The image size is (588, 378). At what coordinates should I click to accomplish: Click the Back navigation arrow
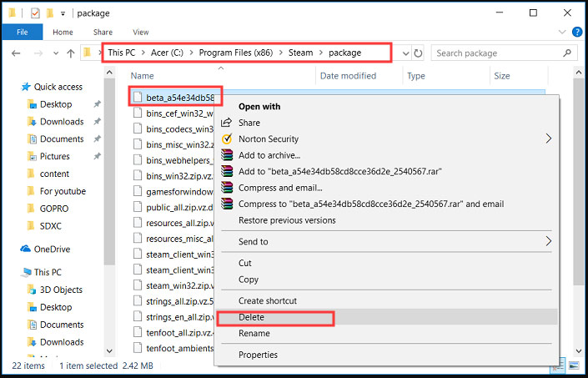(16, 53)
